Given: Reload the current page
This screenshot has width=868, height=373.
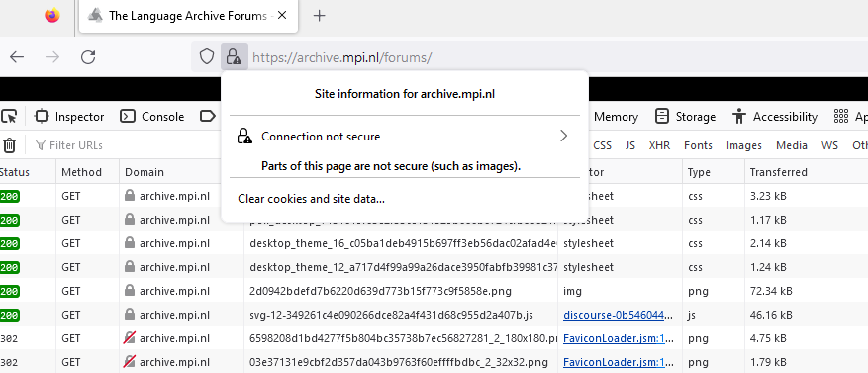Looking at the screenshot, I should 88,57.
